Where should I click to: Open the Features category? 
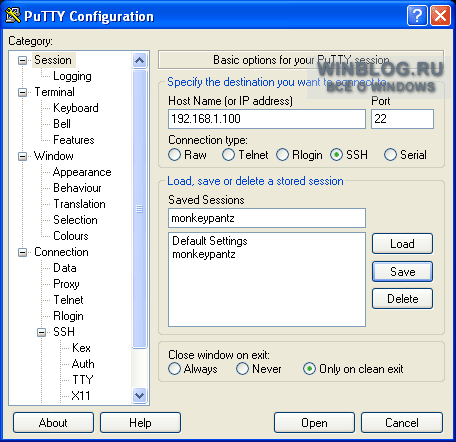[74, 140]
